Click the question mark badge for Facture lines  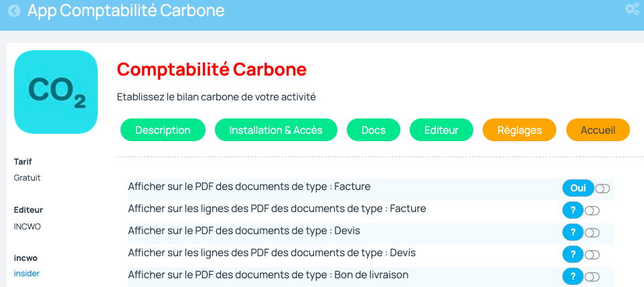pyautogui.click(x=573, y=211)
